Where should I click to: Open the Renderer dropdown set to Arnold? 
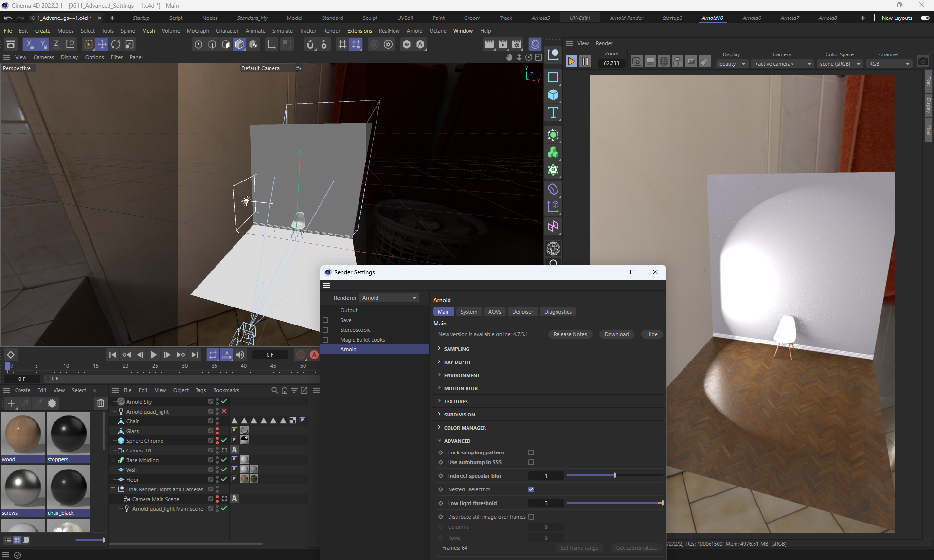tap(389, 298)
